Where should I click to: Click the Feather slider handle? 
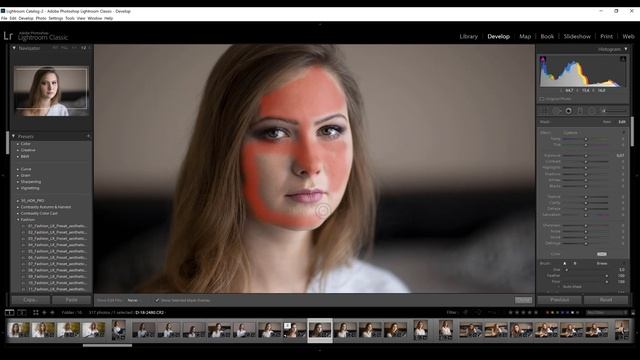(607, 276)
